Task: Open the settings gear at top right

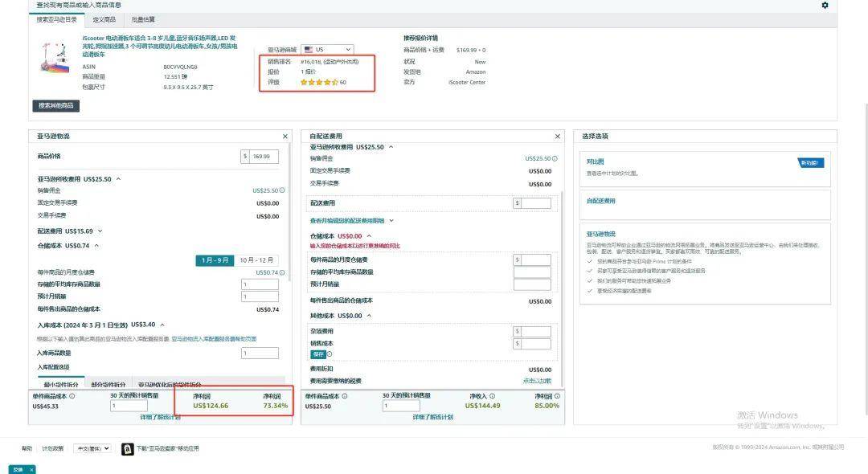Action: tap(825, 5)
